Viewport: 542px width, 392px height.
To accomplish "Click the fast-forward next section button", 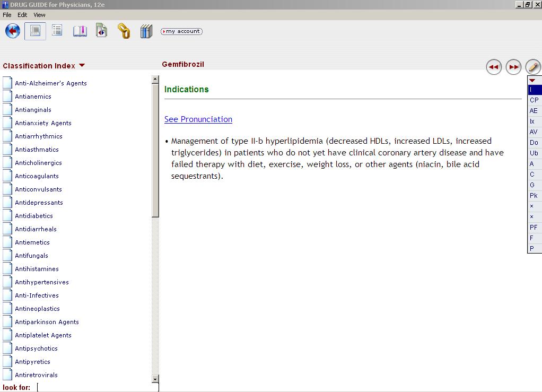I will coord(513,67).
